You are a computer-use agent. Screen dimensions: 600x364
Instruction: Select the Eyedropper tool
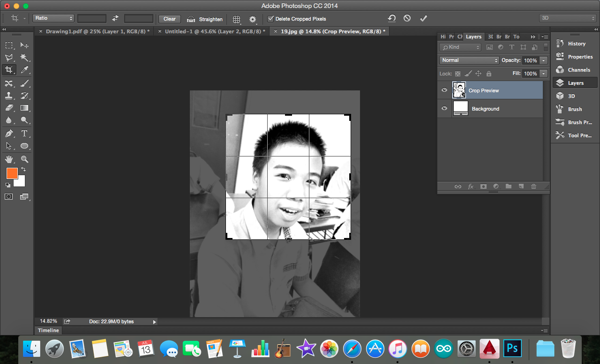point(24,70)
